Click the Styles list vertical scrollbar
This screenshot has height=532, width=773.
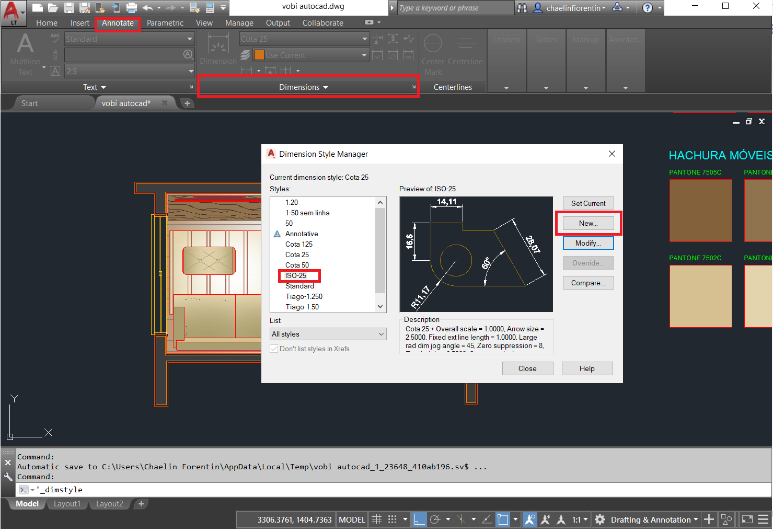tap(380, 255)
